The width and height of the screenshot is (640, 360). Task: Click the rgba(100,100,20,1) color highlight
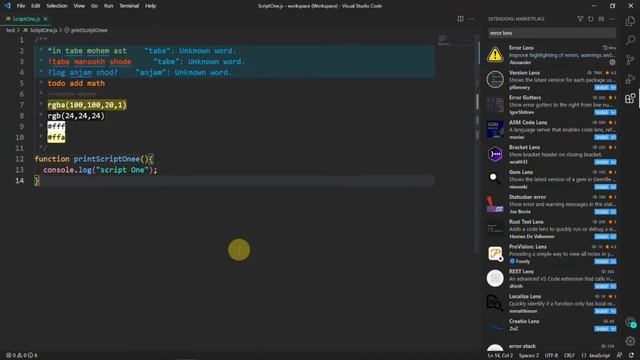(87, 105)
